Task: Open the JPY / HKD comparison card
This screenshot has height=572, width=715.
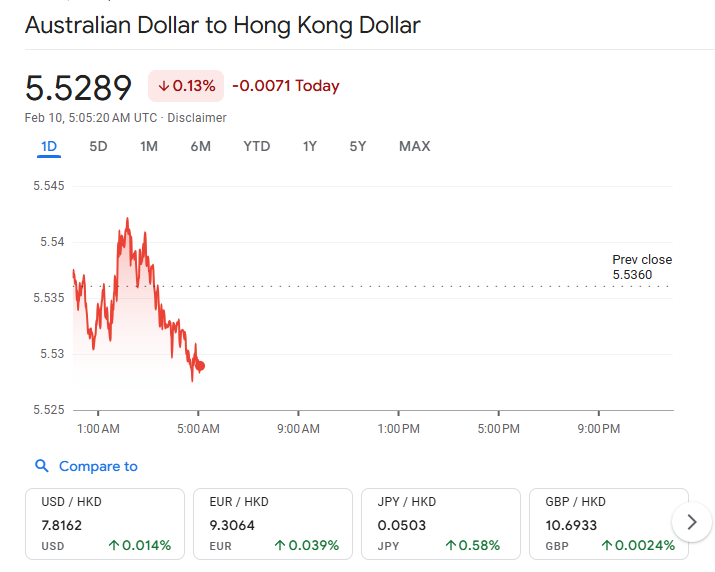Action: tap(441, 523)
